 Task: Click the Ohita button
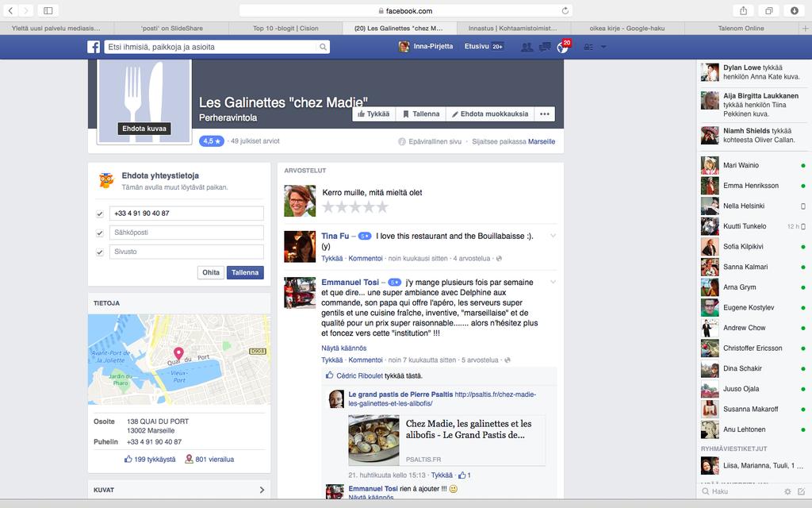211,272
